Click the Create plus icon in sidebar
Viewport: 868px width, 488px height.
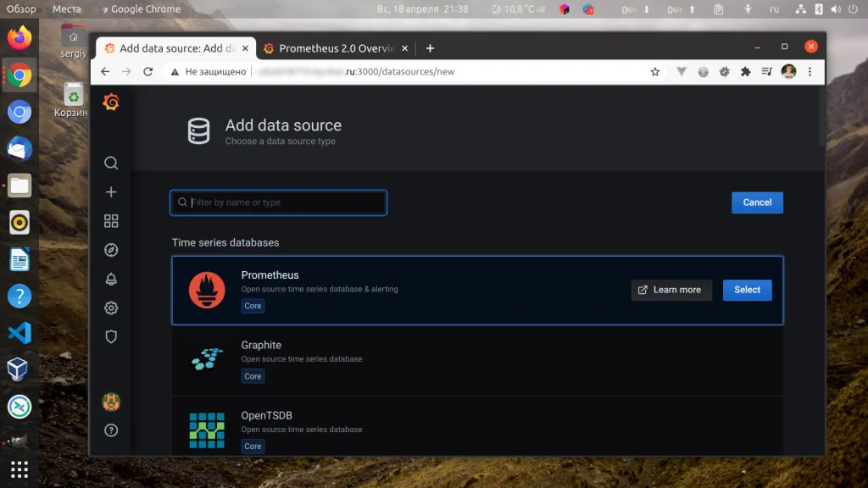pyautogui.click(x=111, y=191)
